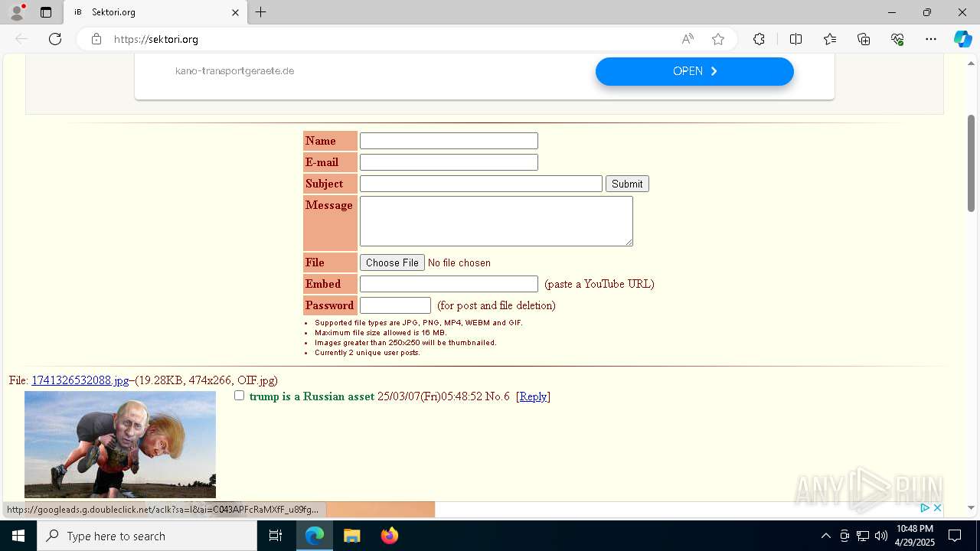Image resolution: width=980 pixels, height=551 pixels.
Task: Open the Extensions puzzle icon
Action: click(x=759, y=39)
